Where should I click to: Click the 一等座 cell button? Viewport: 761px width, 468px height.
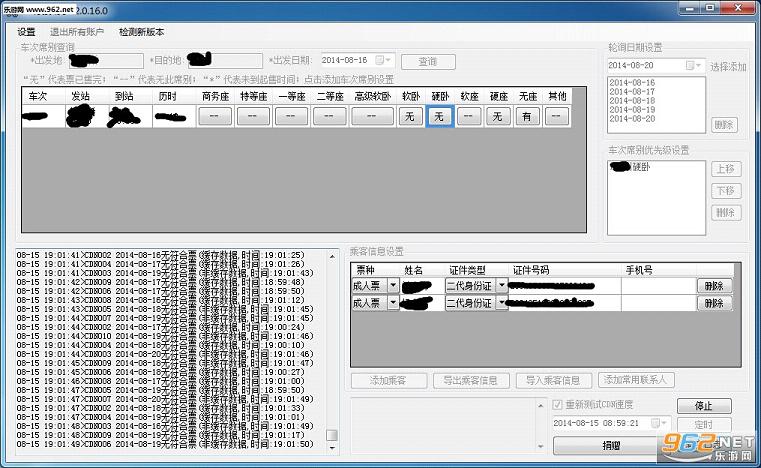click(291, 117)
